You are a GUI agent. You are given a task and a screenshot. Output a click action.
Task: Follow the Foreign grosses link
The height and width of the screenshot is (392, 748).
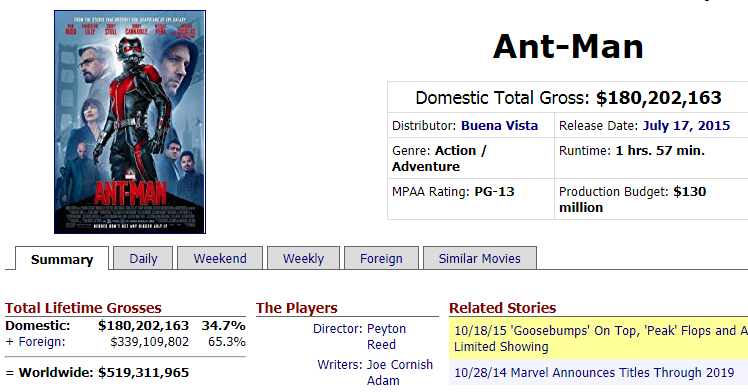click(42, 341)
